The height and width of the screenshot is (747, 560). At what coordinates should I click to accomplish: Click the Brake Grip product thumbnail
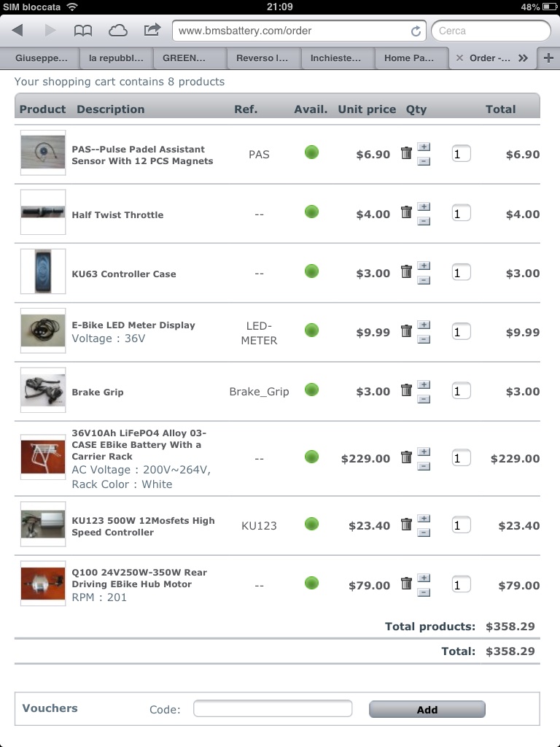pyautogui.click(x=43, y=390)
